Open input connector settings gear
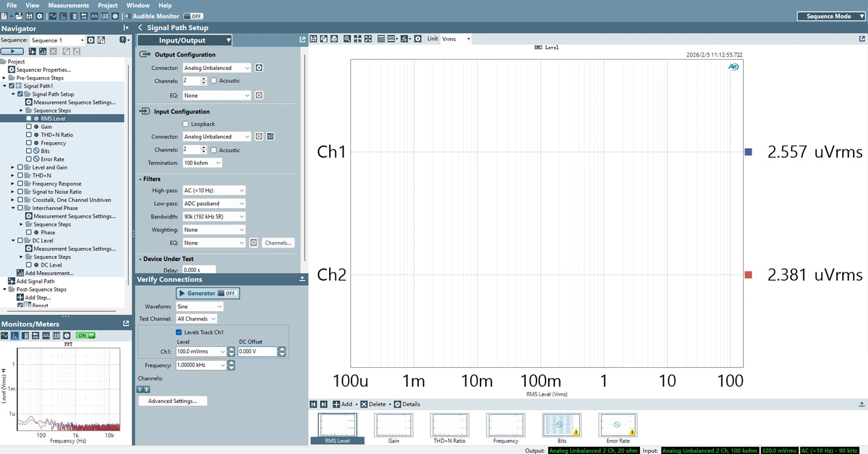868x454 pixels. pos(259,137)
